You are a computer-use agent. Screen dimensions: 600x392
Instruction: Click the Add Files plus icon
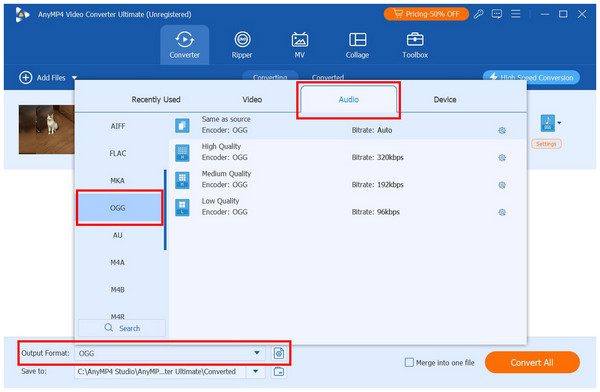pos(26,78)
